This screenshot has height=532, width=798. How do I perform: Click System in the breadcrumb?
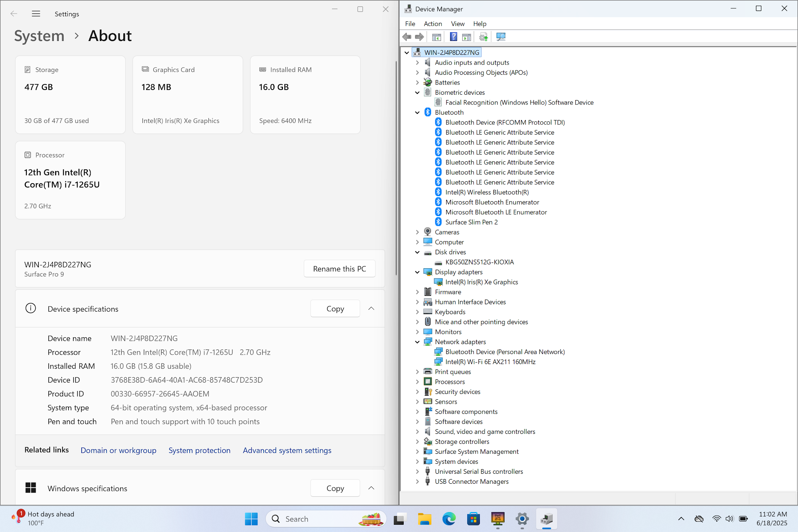point(39,36)
